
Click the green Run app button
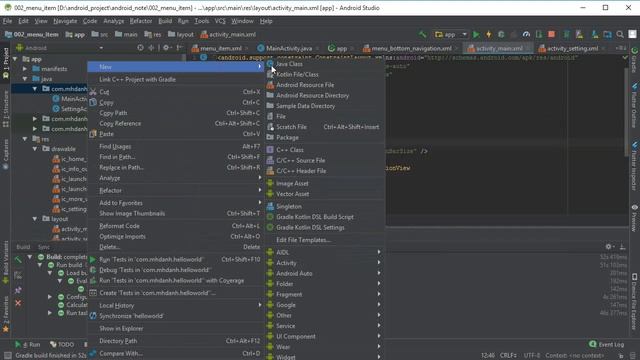click(476, 35)
